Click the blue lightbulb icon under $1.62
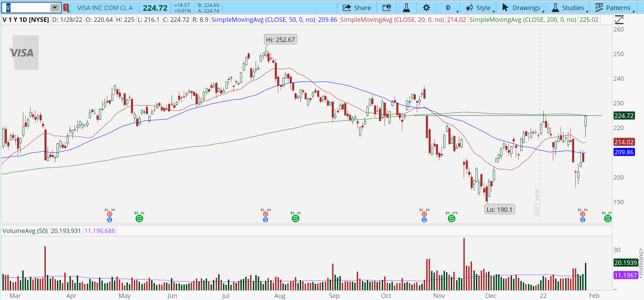644x300 pixels. click(x=424, y=220)
